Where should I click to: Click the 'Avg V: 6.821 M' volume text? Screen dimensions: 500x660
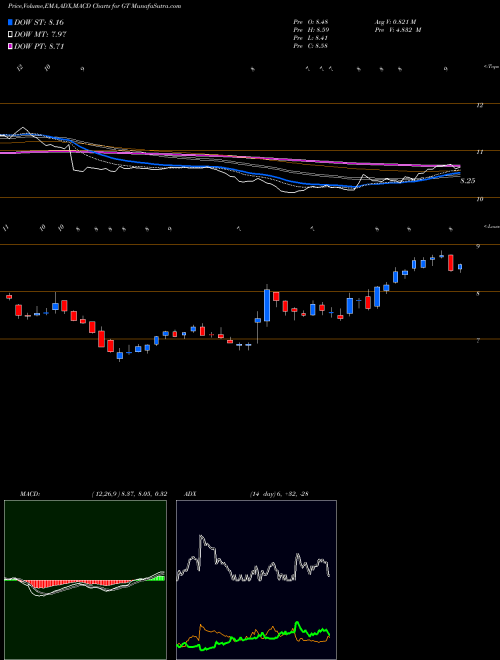click(397, 22)
